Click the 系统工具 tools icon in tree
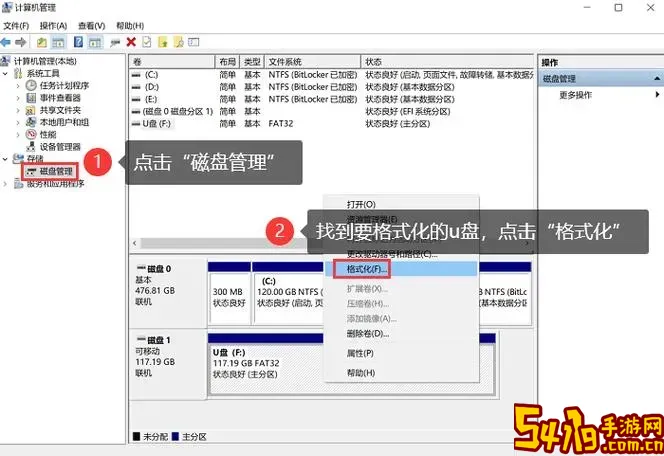664x456 pixels. point(18,73)
